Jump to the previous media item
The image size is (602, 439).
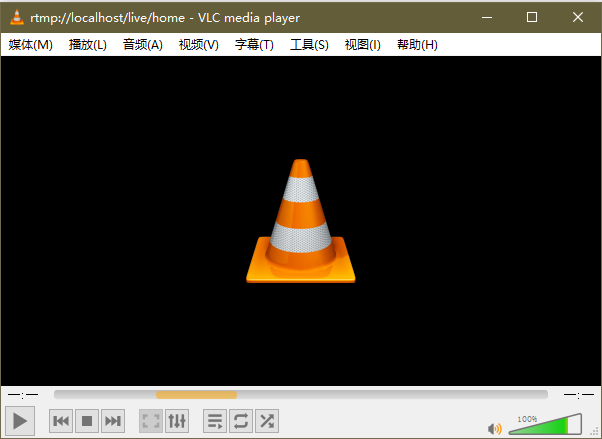[x=61, y=421]
